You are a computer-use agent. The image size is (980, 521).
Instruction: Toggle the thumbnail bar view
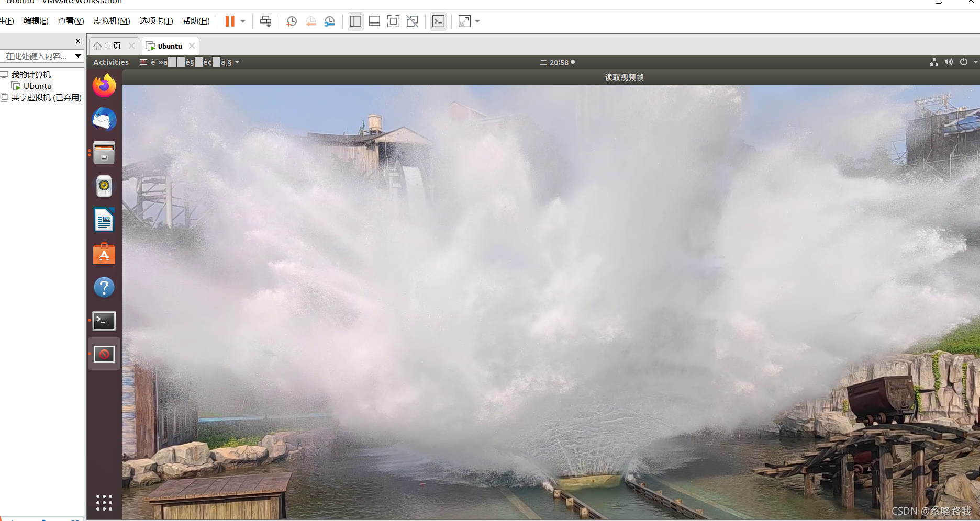tap(374, 21)
